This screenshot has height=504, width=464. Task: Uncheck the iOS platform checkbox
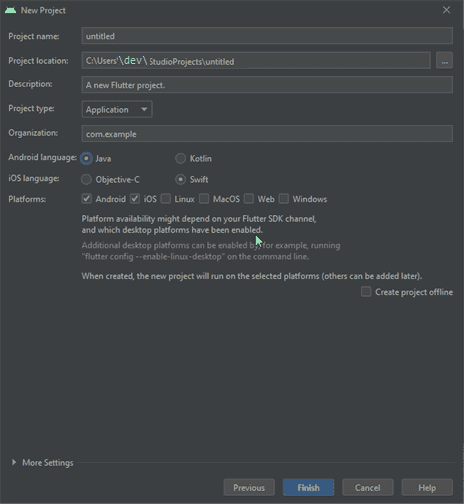tap(135, 199)
